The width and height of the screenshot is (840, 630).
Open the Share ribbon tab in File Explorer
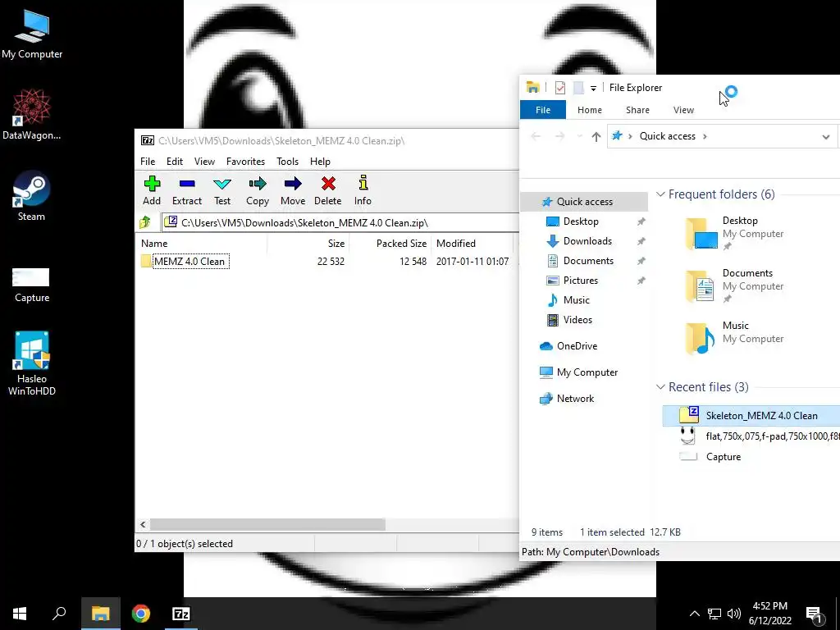coord(637,110)
